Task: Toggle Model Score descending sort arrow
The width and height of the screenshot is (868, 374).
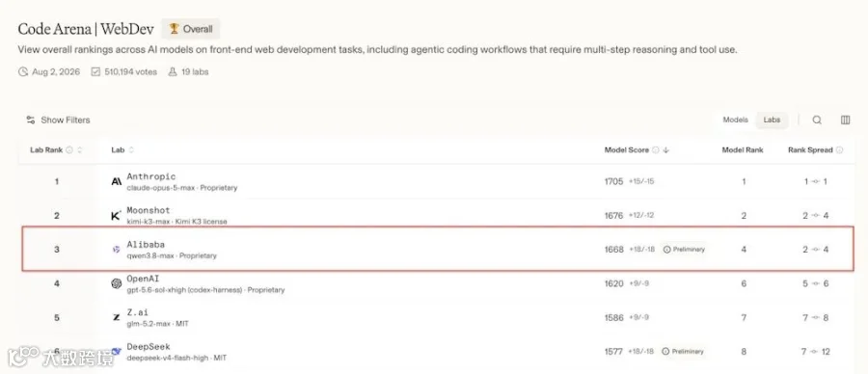Action: [665, 150]
